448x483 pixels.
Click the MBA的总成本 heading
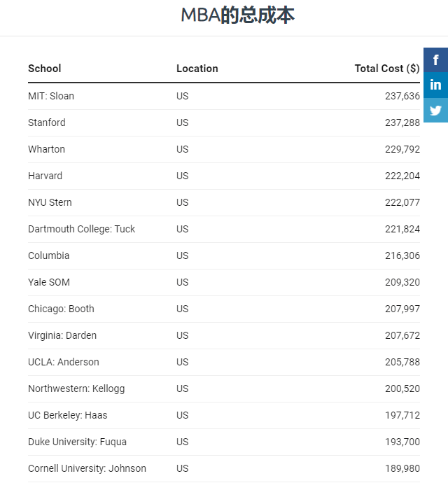click(237, 15)
